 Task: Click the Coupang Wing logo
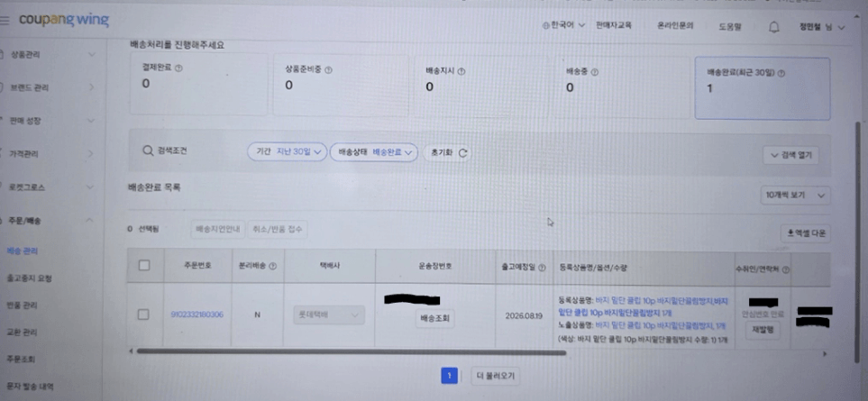click(64, 20)
